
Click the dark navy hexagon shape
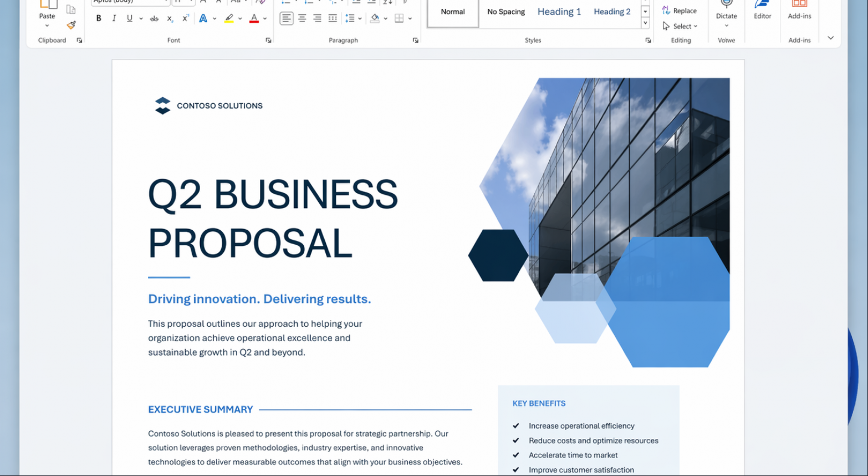coord(498,255)
